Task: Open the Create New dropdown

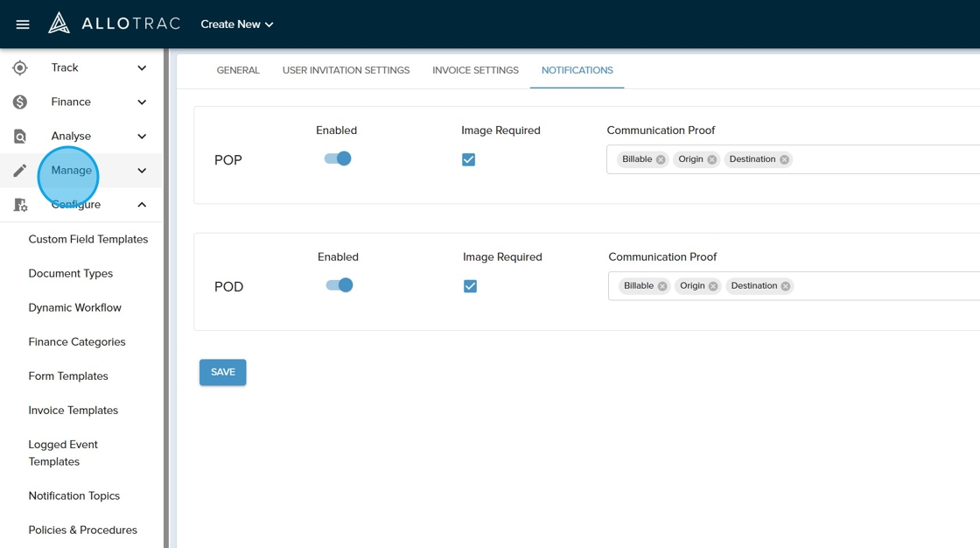Action: click(237, 25)
